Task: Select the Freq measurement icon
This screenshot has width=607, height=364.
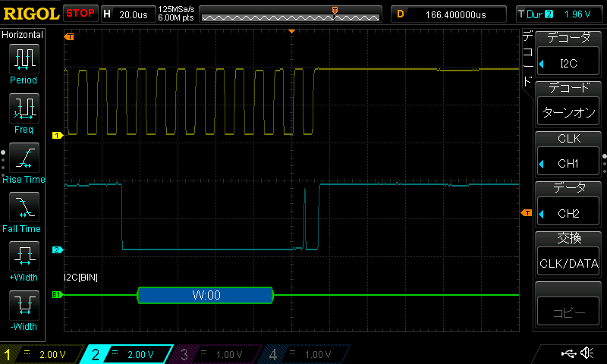Action: (x=24, y=108)
